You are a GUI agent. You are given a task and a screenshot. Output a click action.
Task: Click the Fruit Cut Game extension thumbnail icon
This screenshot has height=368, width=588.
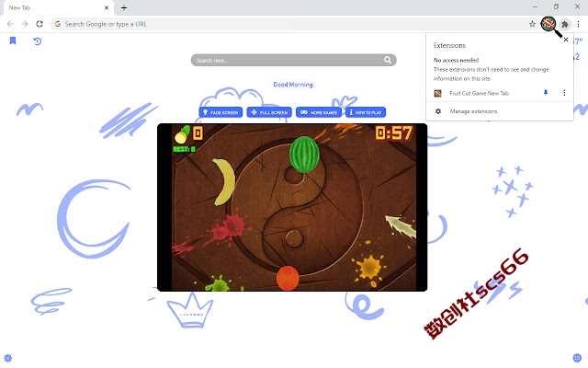pyautogui.click(x=437, y=93)
